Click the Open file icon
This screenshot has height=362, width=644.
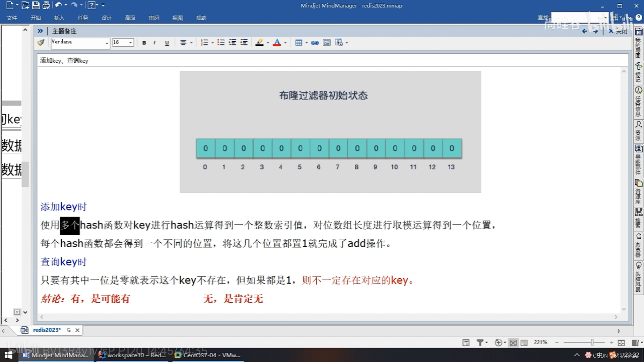pos(25,5)
